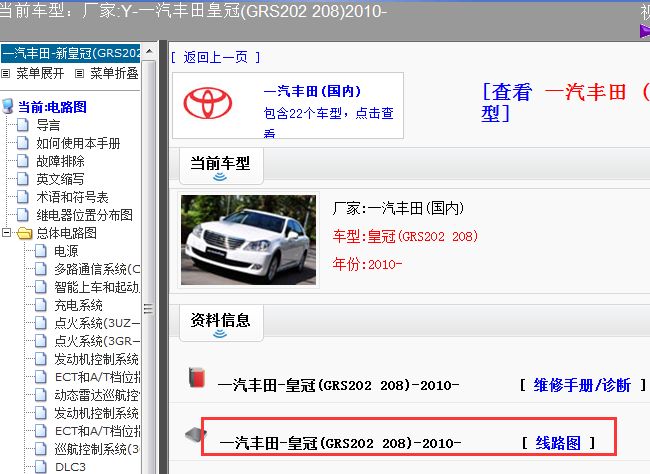Open 动态雷达巡航控制 tree item
The image size is (650, 474).
click(97, 395)
